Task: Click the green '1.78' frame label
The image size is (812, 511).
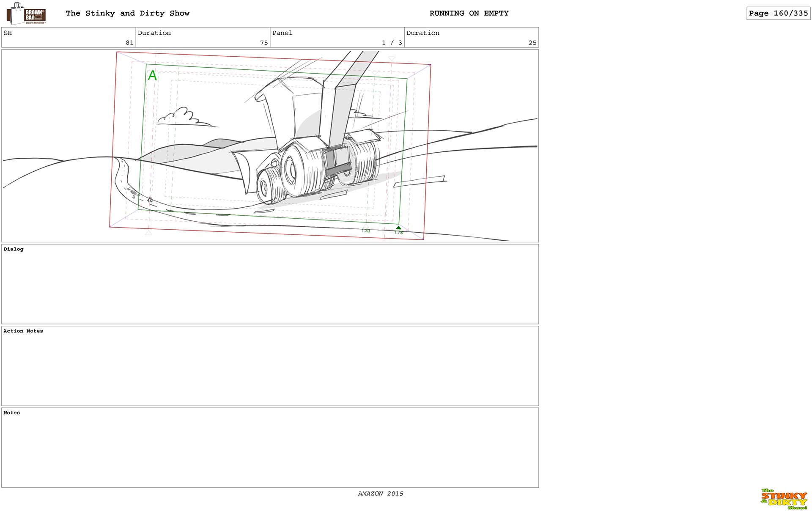Action: click(399, 233)
